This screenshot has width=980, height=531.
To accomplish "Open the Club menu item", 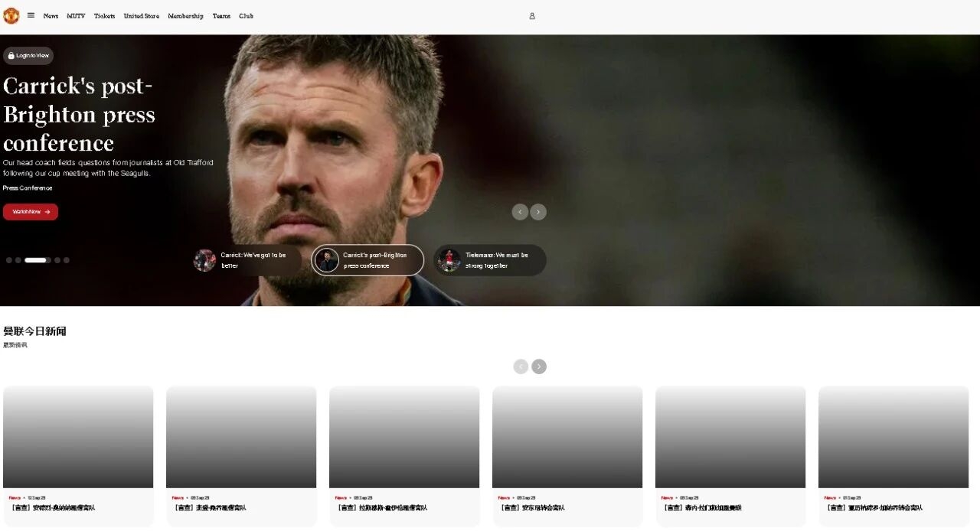I will pos(246,16).
